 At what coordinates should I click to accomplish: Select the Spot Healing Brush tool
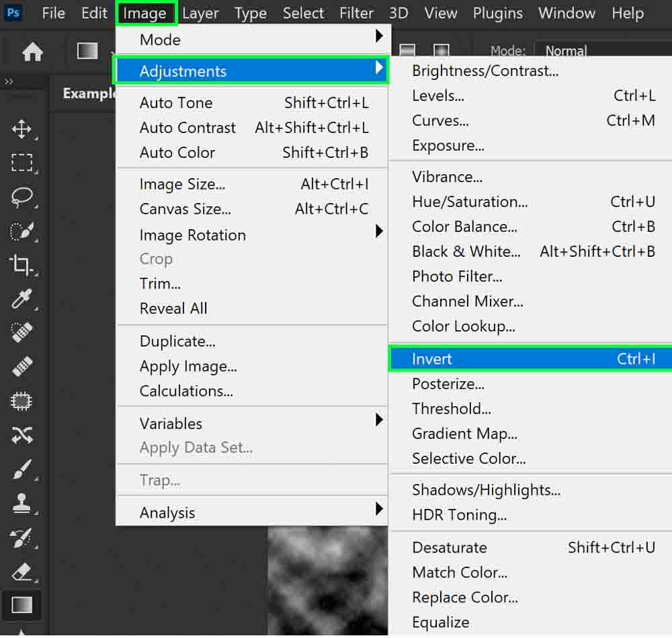click(22, 333)
